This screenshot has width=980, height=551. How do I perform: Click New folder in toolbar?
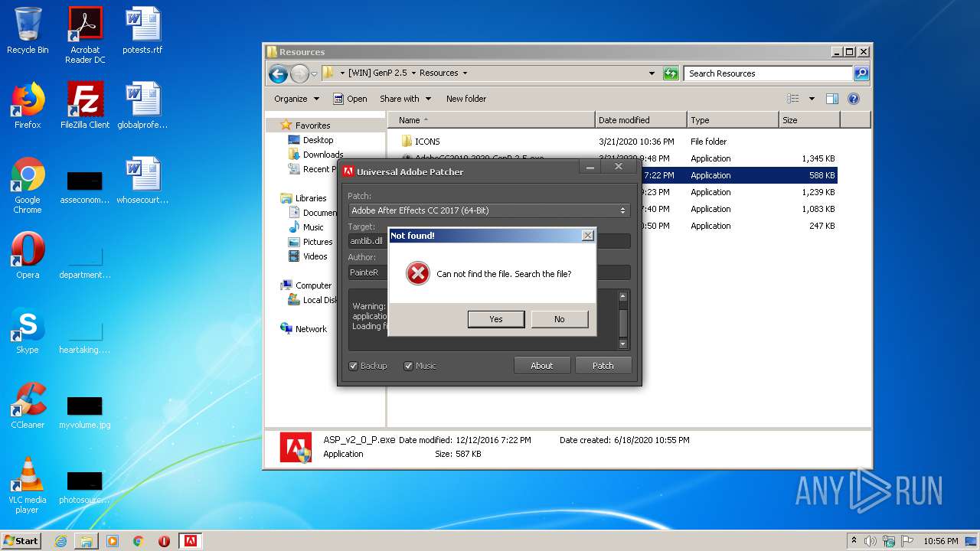pyautogui.click(x=466, y=99)
